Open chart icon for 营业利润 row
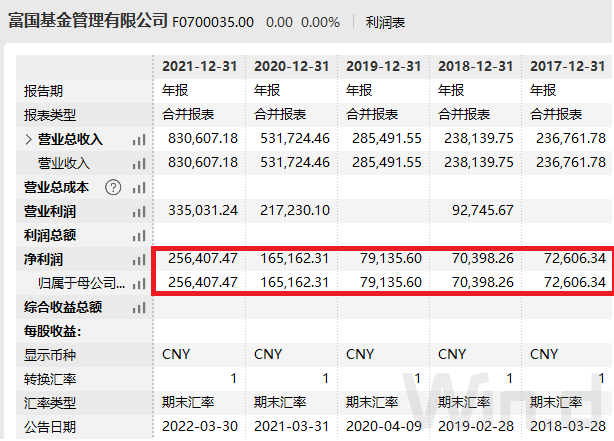This screenshot has width=614, height=441. pos(139,212)
